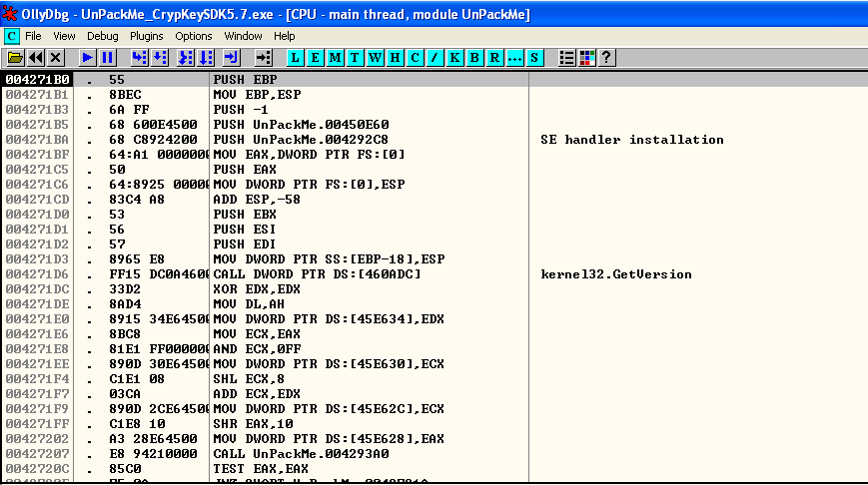Screen dimensions: 868x485
Task: Pause execution with the pause icon
Action: pyautogui.click(x=108, y=58)
